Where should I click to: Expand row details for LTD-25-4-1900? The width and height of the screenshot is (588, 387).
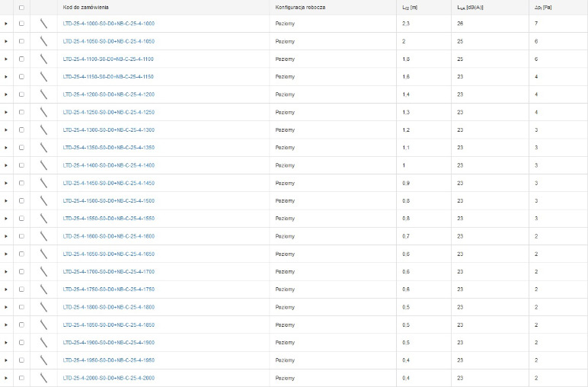6,342
